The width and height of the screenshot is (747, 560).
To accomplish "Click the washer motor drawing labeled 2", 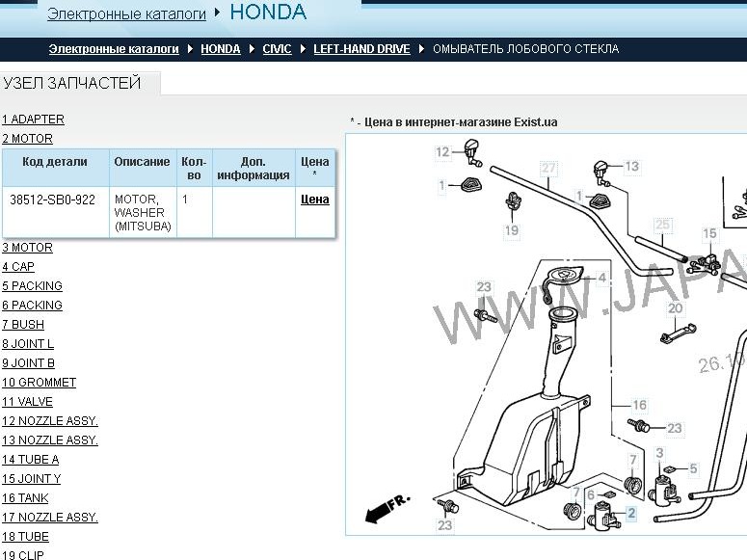I will point(603,517).
